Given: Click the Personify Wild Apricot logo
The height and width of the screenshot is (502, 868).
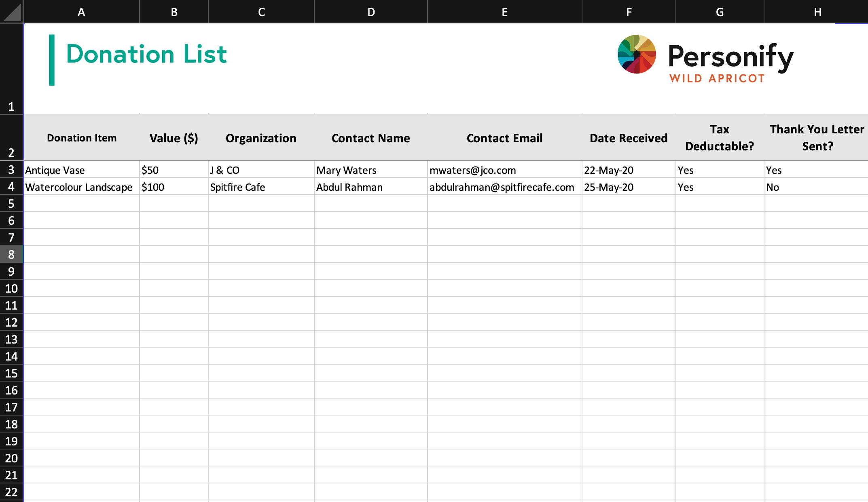Looking at the screenshot, I should click(x=705, y=59).
